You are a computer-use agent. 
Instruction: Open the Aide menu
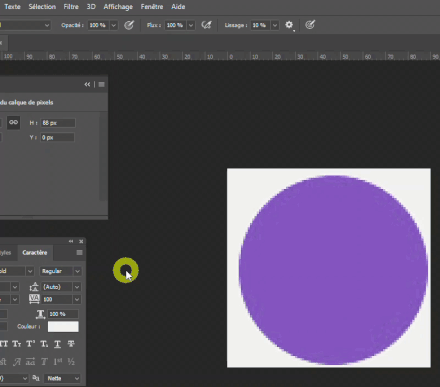click(178, 7)
